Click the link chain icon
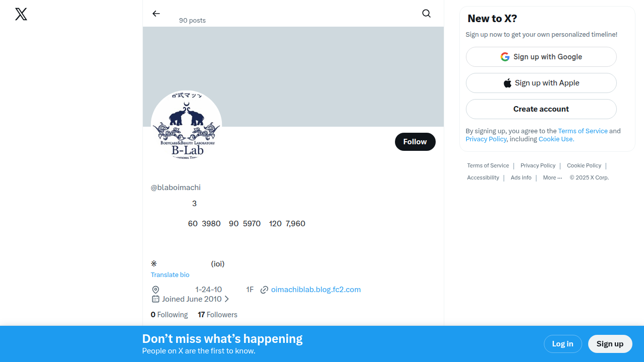This screenshot has width=644, height=362. click(x=264, y=290)
